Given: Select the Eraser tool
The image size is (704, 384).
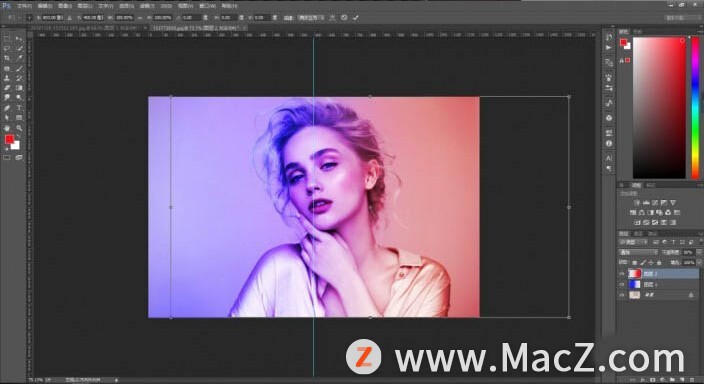Looking at the screenshot, I should [7, 88].
